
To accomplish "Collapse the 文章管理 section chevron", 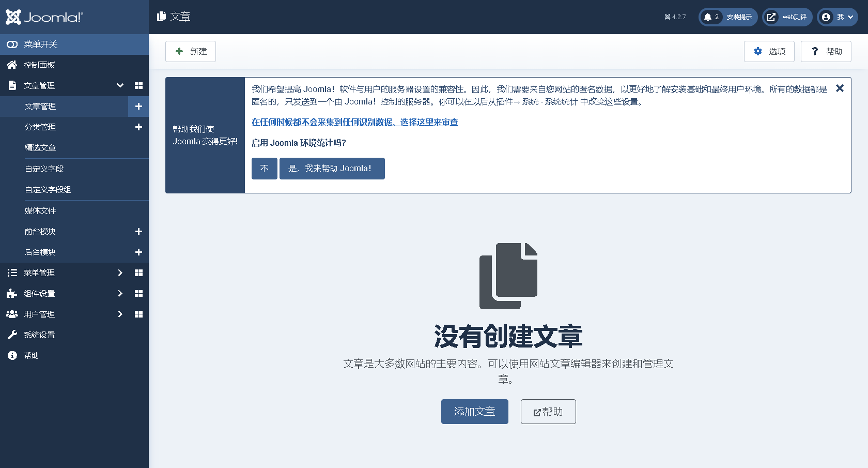I will click(x=120, y=86).
